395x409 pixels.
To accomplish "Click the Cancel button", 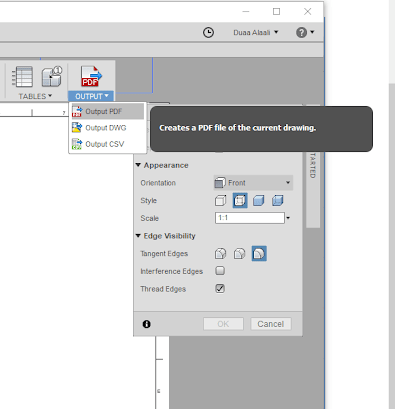I will 271,324.
